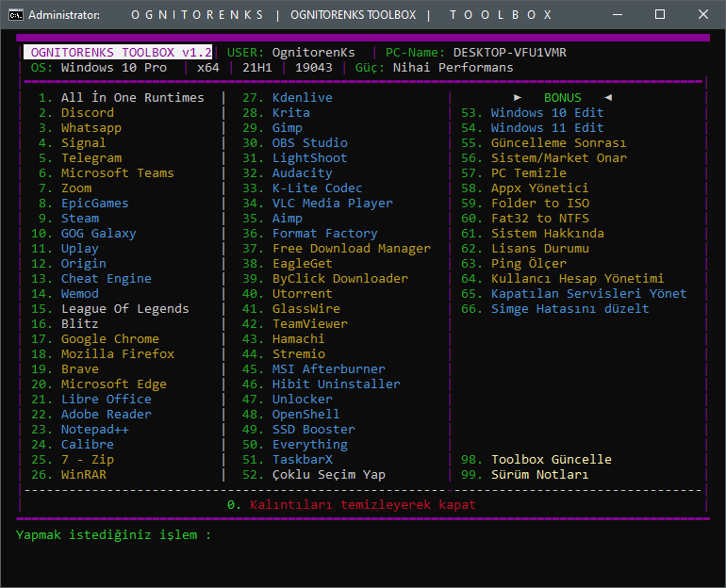
Task: Select the 'Gimp' entry
Action: pyautogui.click(x=287, y=128)
